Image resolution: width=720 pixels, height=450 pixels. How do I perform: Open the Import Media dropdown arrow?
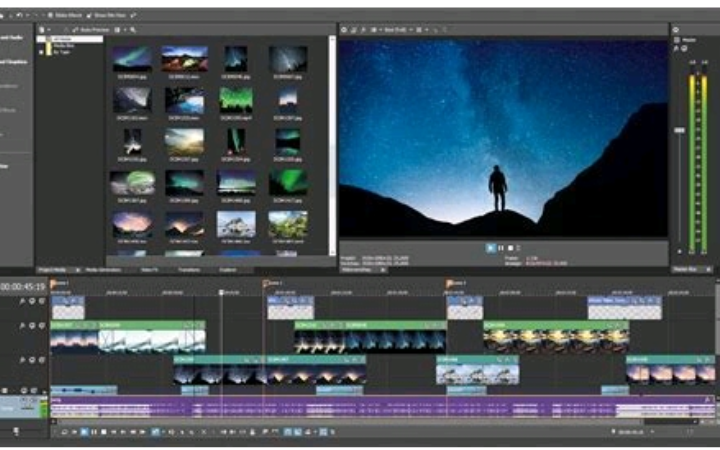coord(49,30)
